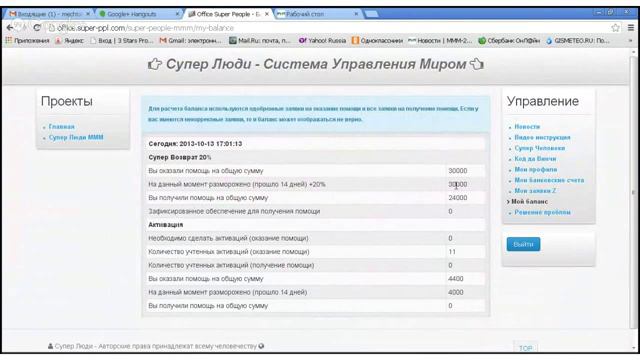Bookmark this page with the star icon
640x360 pixels.
coord(616,28)
